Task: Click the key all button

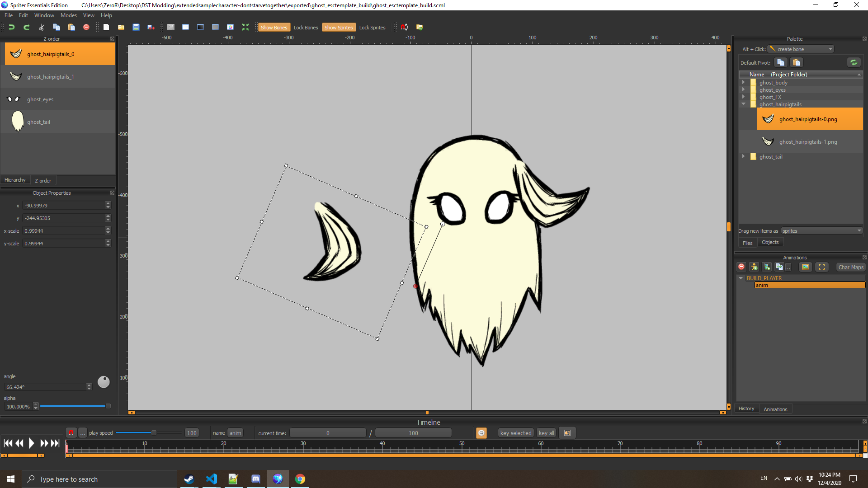Action: [x=546, y=433]
